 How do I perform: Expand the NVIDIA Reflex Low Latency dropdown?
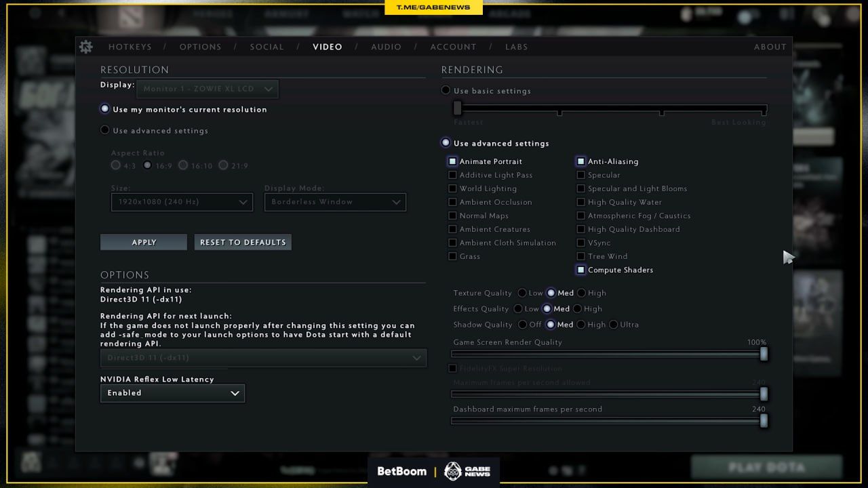coord(172,393)
